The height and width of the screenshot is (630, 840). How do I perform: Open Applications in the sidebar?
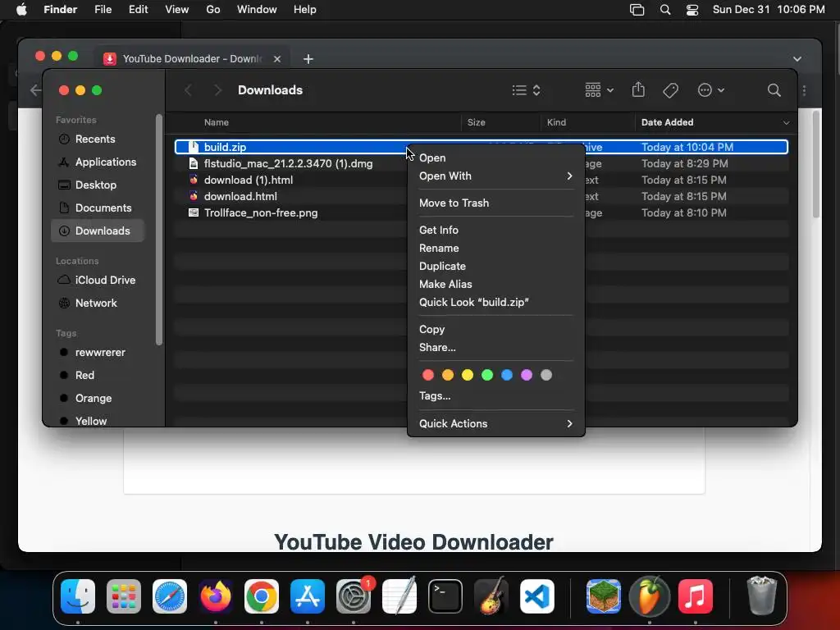98,162
